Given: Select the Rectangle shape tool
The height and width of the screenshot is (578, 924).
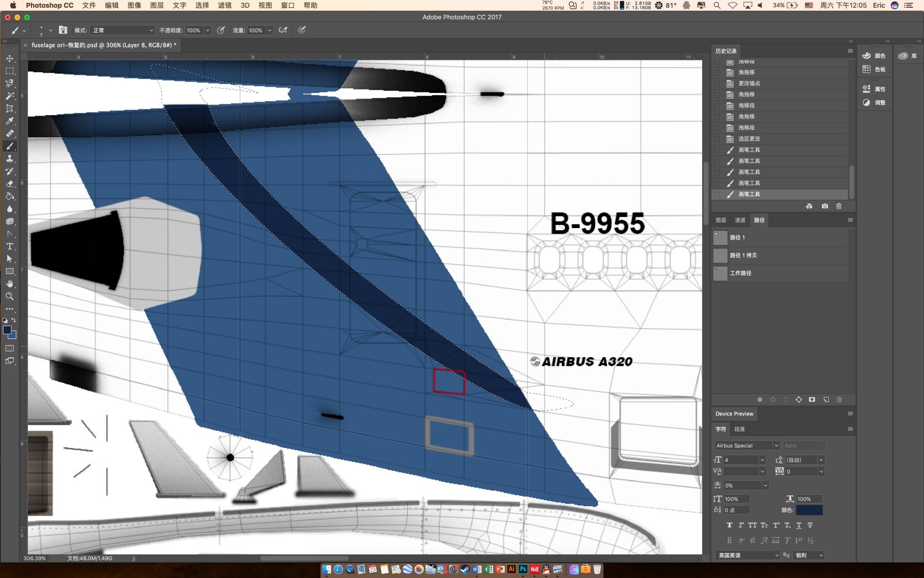Looking at the screenshot, I should tap(9, 271).
